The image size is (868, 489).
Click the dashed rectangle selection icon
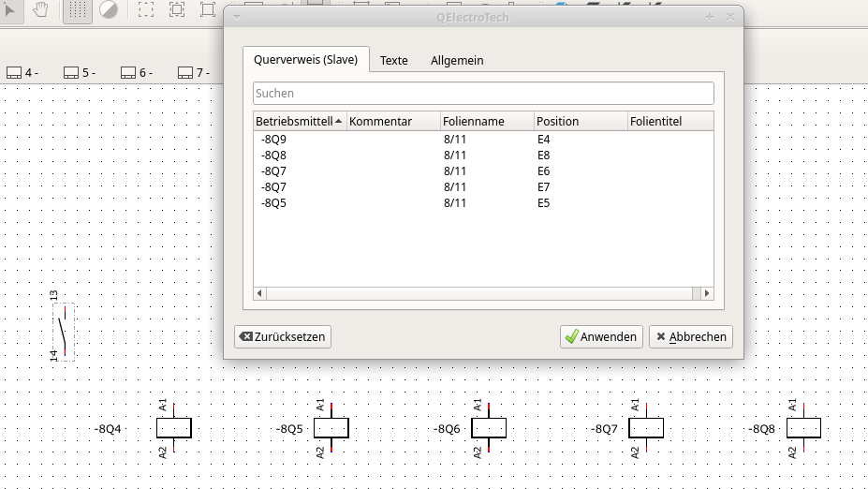tap(146, 9)
